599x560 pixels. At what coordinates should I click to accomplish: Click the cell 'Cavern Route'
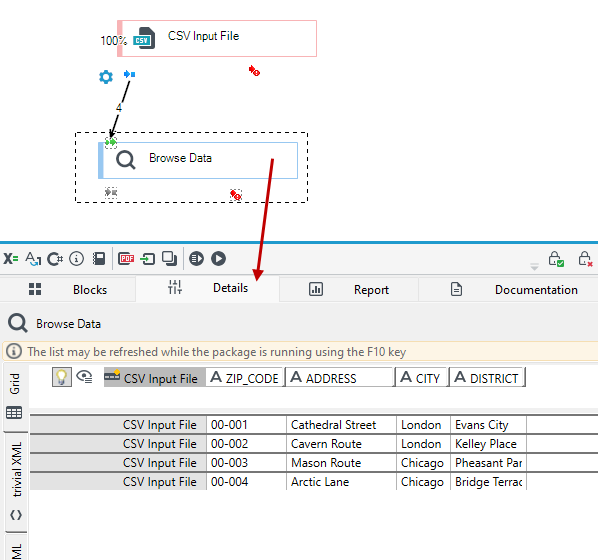(x=341, y=444)
